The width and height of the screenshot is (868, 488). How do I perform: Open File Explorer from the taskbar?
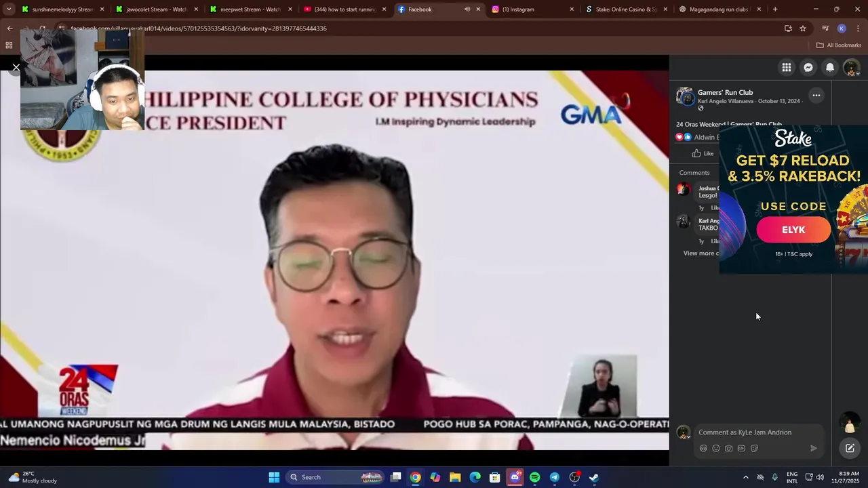pos(455,477)
